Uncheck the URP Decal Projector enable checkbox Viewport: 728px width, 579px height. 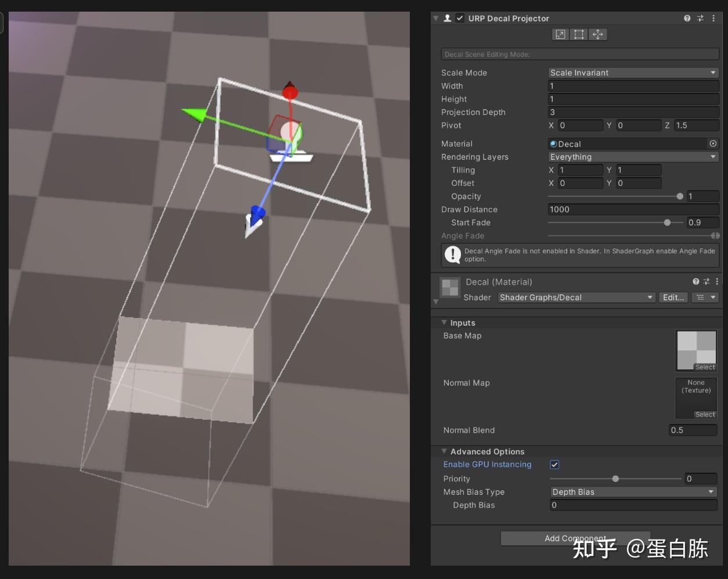(459, 18)
